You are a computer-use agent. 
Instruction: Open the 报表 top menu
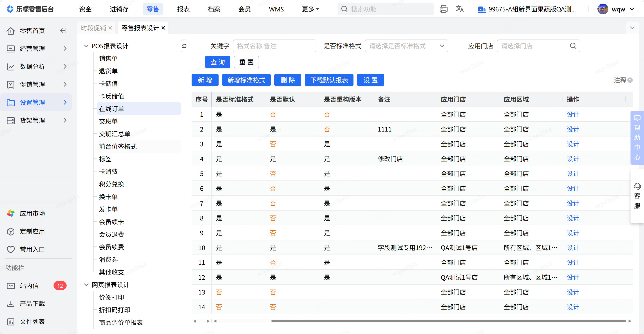[183, 9]
